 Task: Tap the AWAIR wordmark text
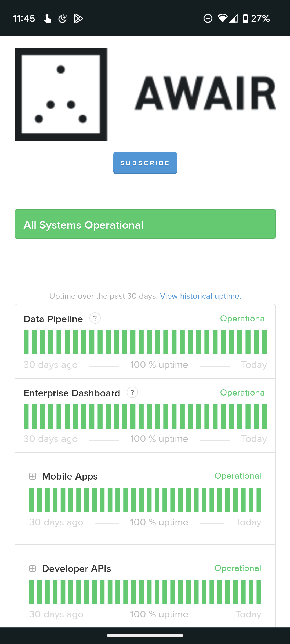(205, 93)
